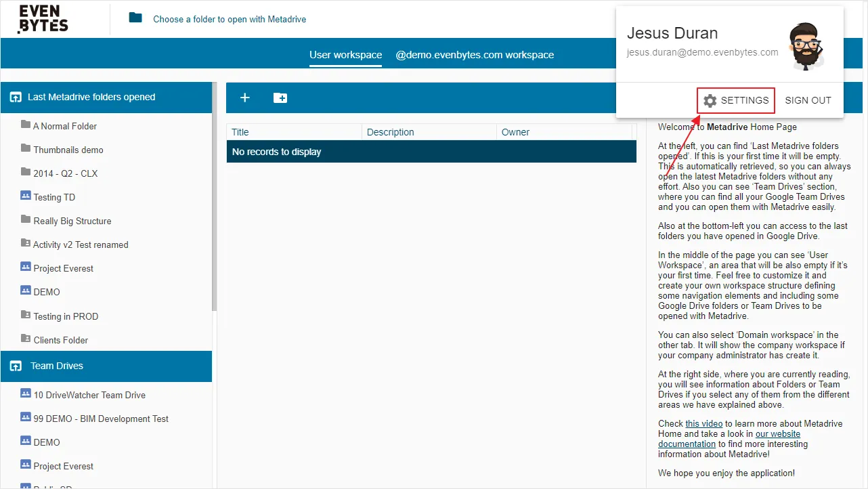The width and height of the screenshot is (868, 489).
Task: Open 99 DEMO - BIM Development Test drive
Action: click(101, 419)
